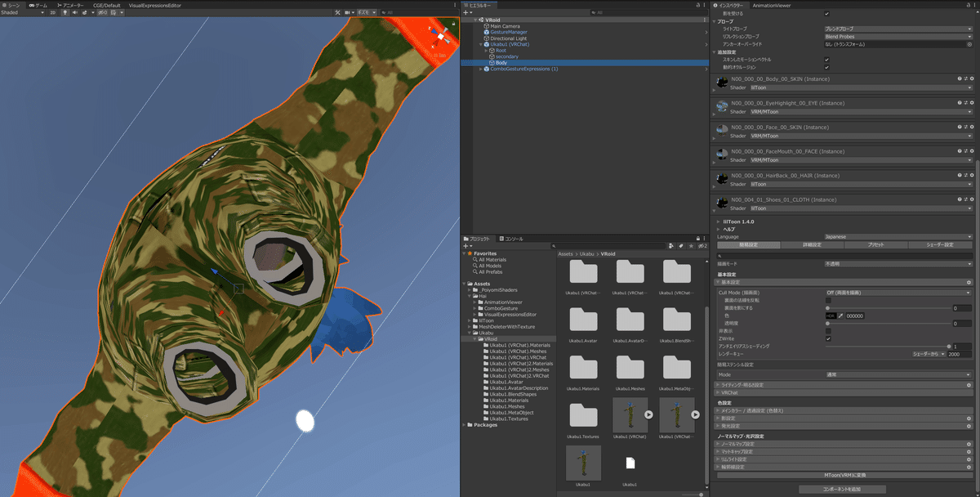
Task: Collapse the VRoid scene node
Action: coord(475,20)
